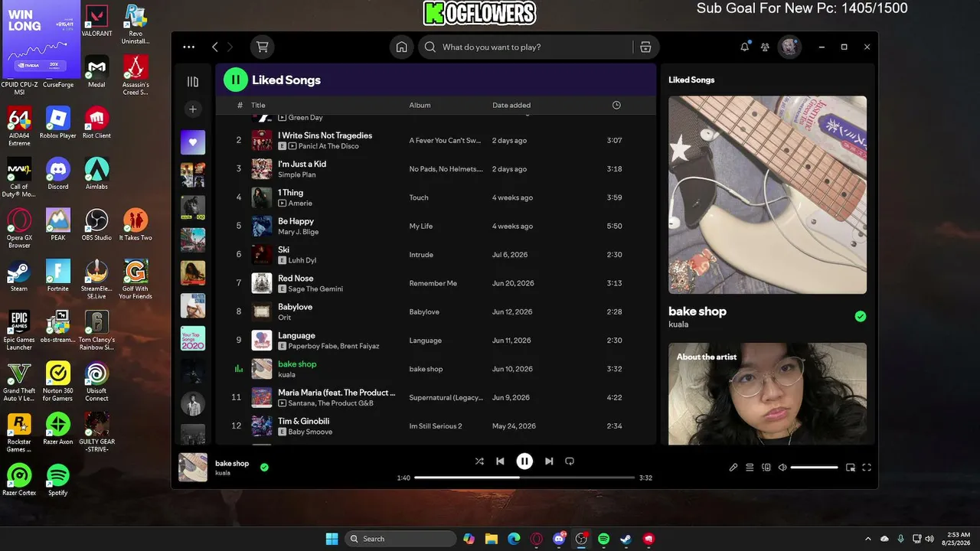
Task: Toggle repeat mode
Action: pyautogui.click(x=570, y=461)
